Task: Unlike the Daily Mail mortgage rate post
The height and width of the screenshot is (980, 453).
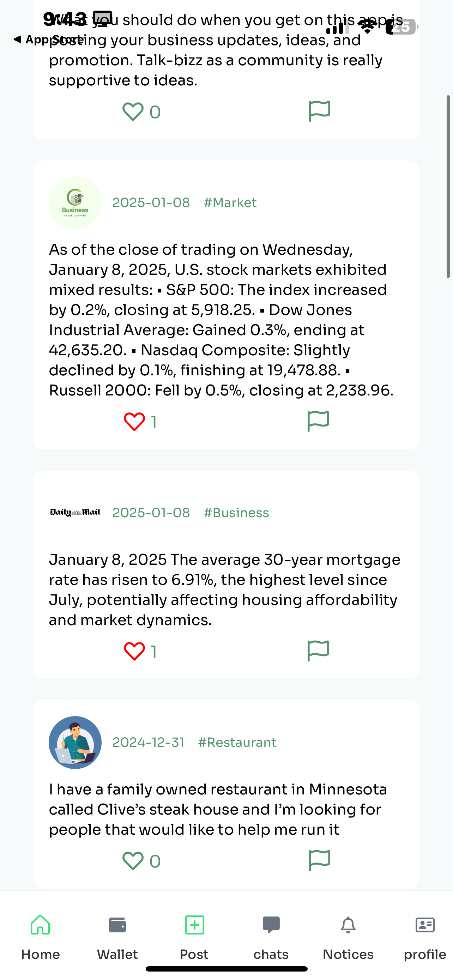Action: coord(134,651)
